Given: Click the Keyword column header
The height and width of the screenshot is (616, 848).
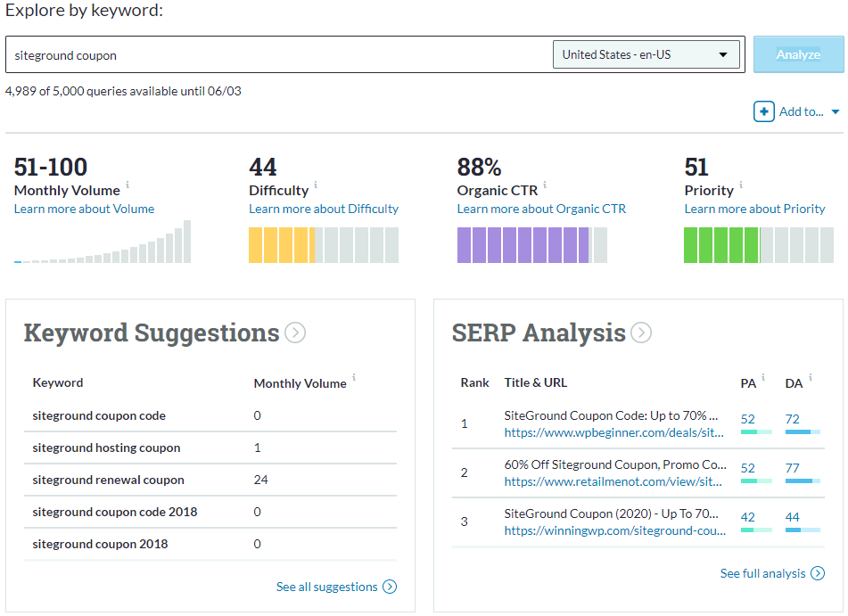Looking at the screenshot, I should click(x=58, y=383).
